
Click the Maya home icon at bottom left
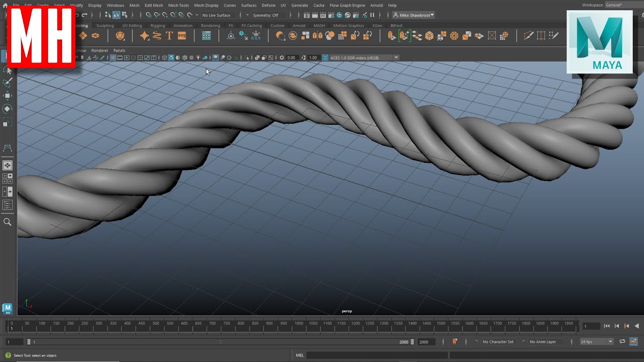click(x=7, y=308)
